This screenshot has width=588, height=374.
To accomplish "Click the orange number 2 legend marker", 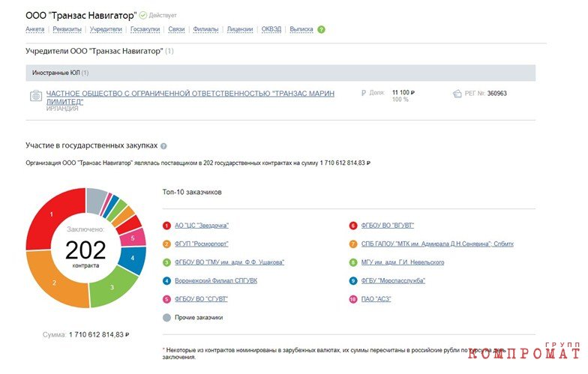I will point(166,244).
